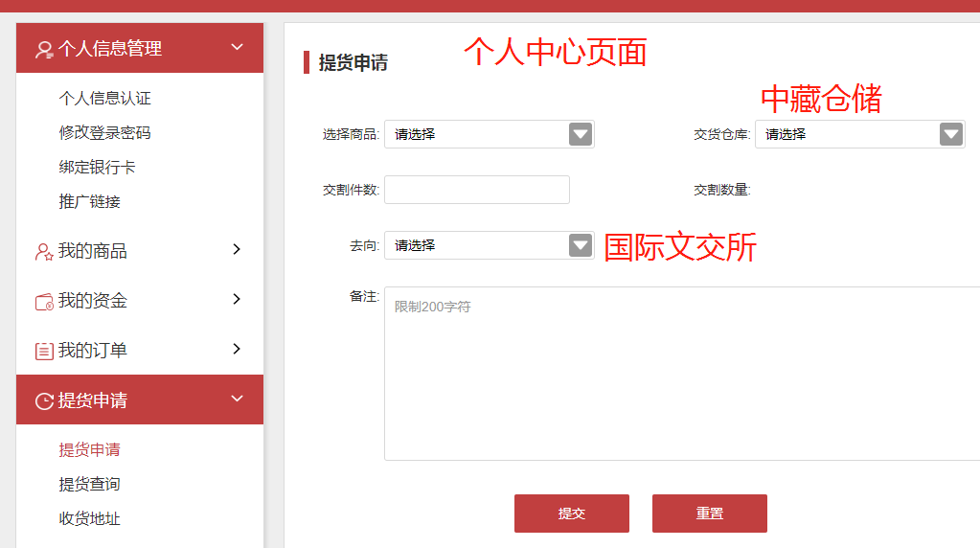Image resolution: width=980 pixels, height=548 pixels.
Task: Expand the 我的商品 menu arrow
Action: [x=237, y=250]
